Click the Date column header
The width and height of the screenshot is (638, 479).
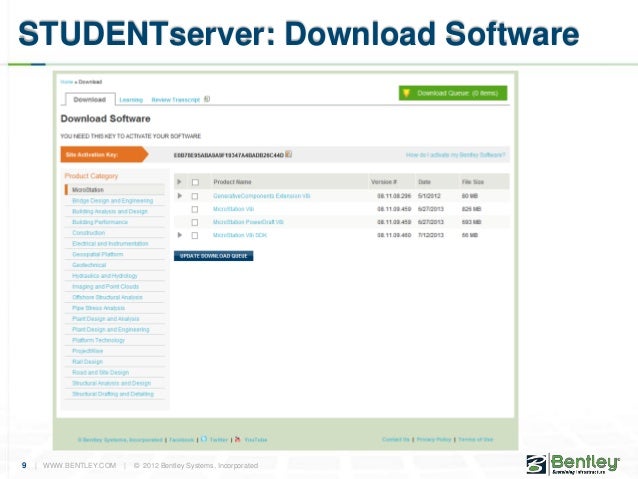click(424, 182)
